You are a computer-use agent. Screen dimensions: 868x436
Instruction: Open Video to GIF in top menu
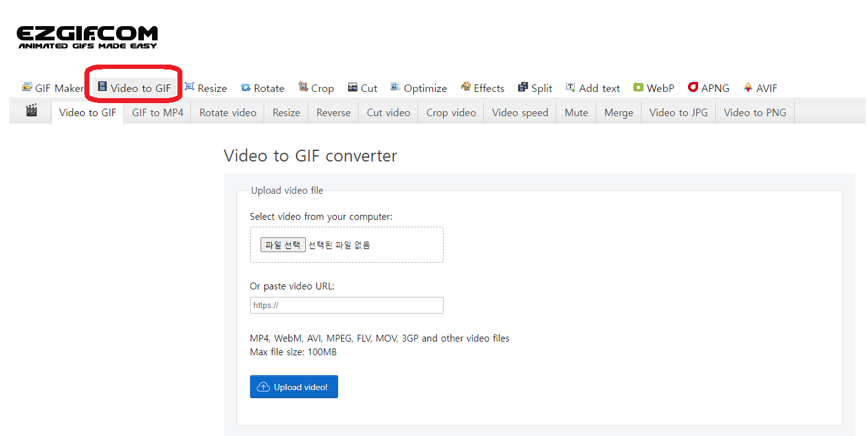pos(134,88)
